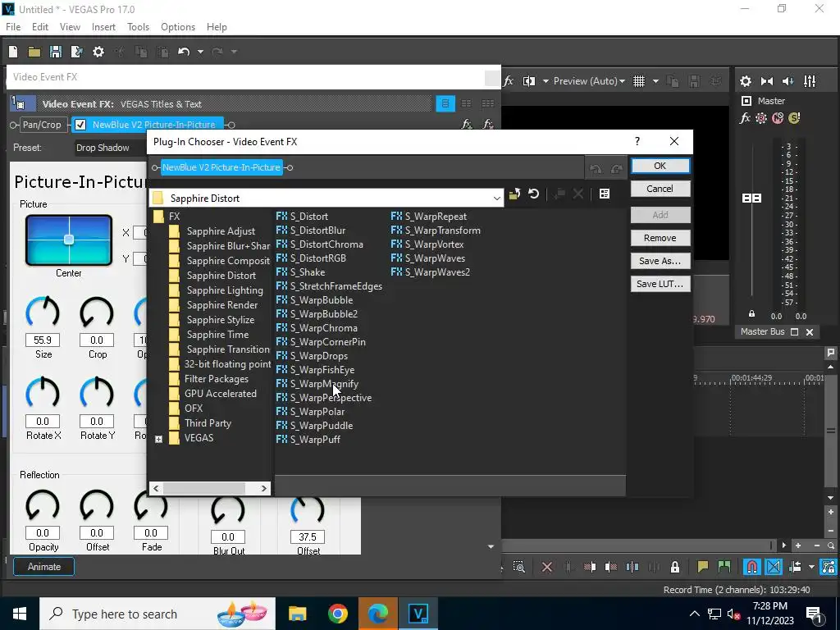
Task: Toggle auto ripple icon in the timeline toolbar
Action: (x=795, y=567)
